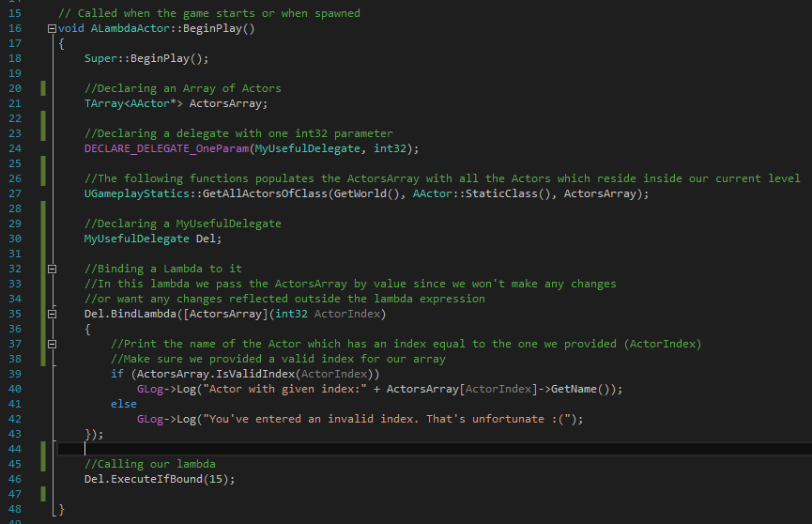
Task: Place cursor on DECLARE_DELEGATE_OneParam macro
Action: pyautogui.click(x=167, y=148)
